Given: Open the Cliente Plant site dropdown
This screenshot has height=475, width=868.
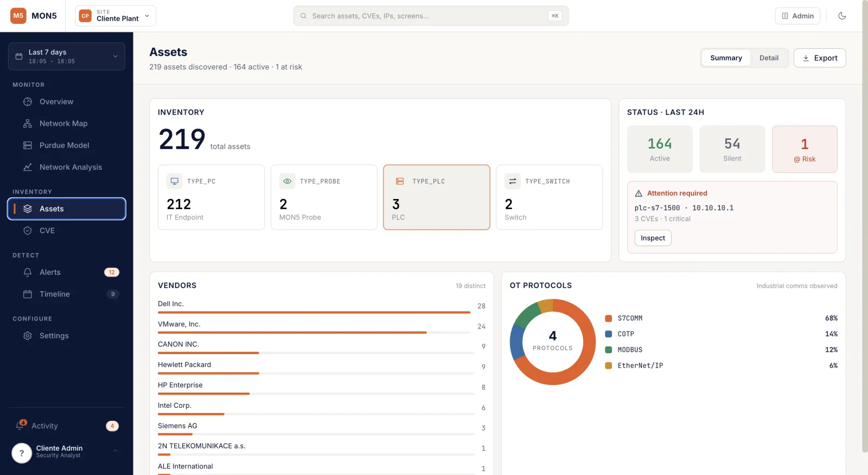Looking at the screenshot, I should (116, 16).
